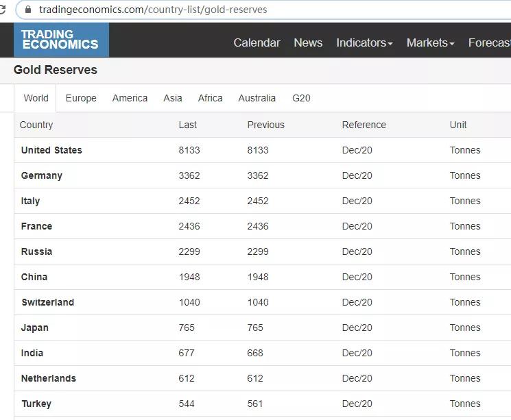Sort by the Reference column header
The height and width of the screenshot is (420, 511).
pos(364,125)
